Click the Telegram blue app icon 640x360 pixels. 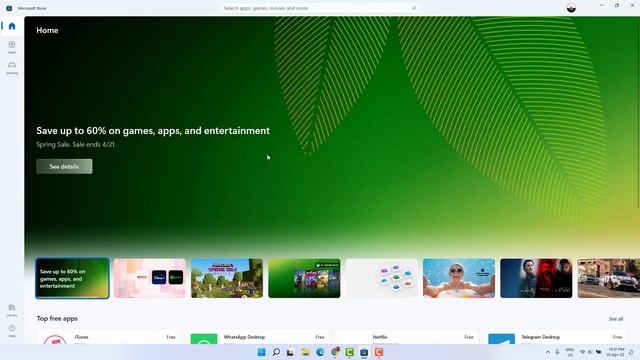502,339
